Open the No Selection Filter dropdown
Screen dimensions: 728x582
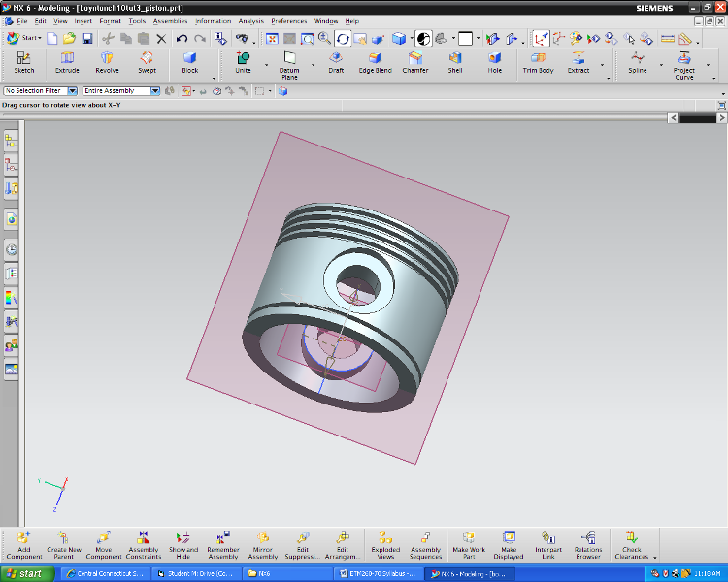73,91
